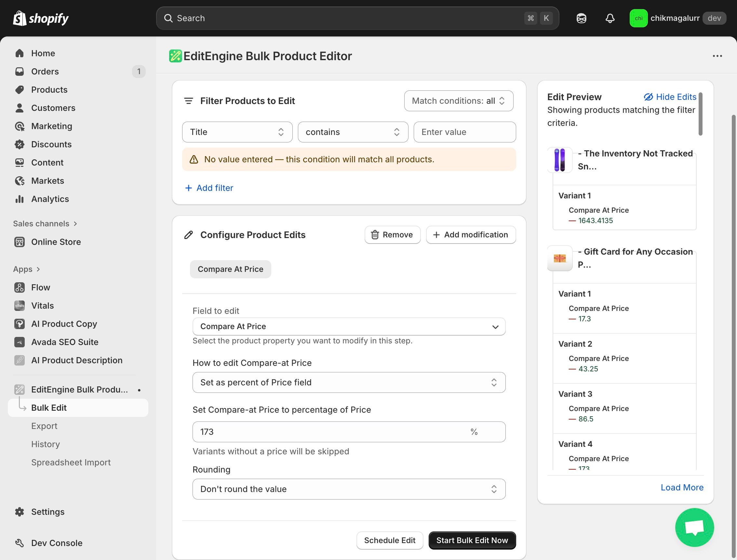Open the Sidekick assistant icon in top bar
Screen dimensions: 737x560
pyautogui.click(x=581, y=18)
